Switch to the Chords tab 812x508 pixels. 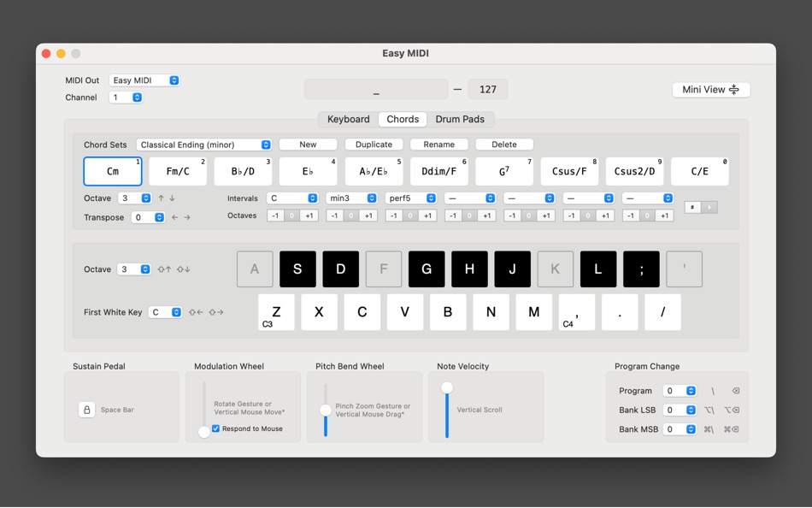403,119
